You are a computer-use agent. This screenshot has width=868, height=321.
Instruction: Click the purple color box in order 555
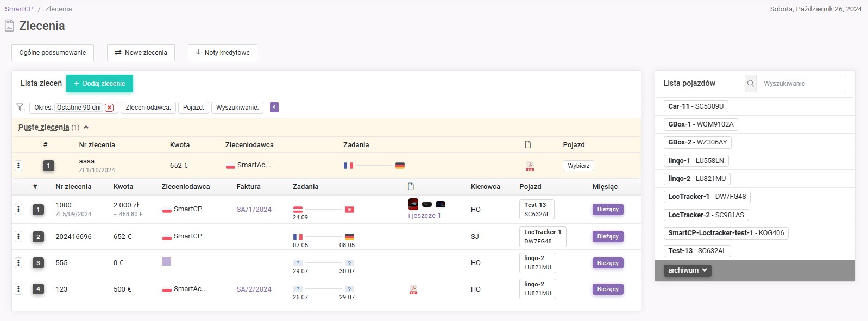(166, 261)
